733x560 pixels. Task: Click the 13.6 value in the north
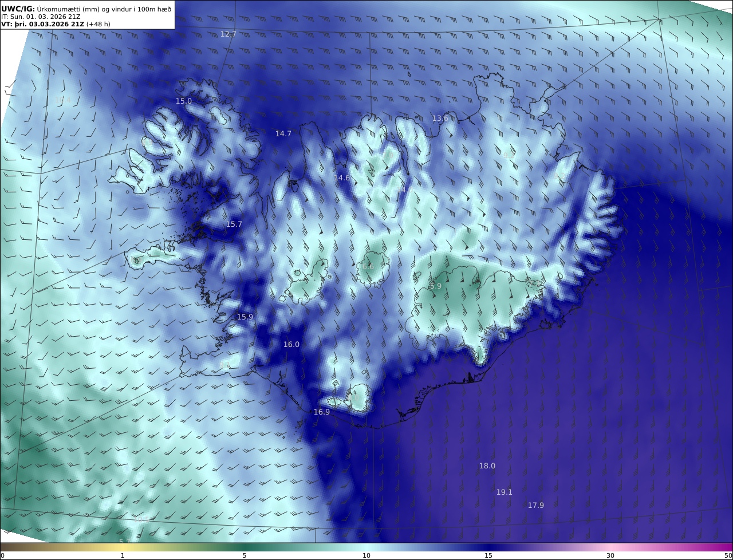[440, 119]
